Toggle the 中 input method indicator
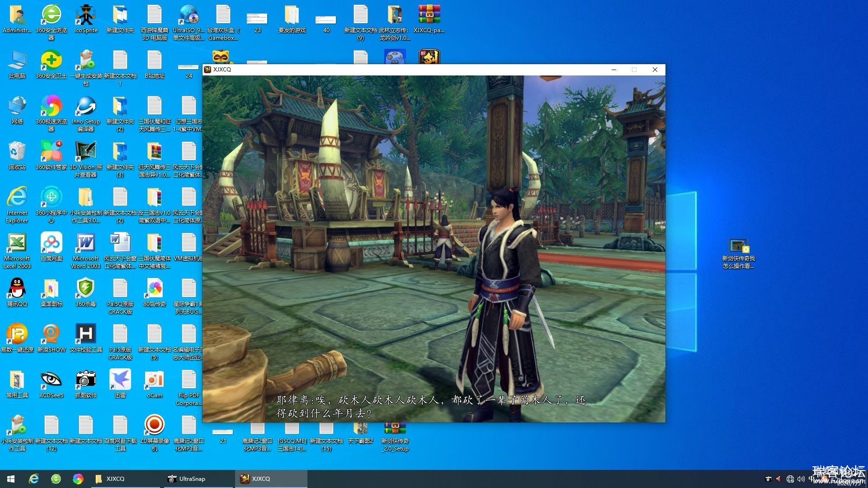 (x=812, y=479)
